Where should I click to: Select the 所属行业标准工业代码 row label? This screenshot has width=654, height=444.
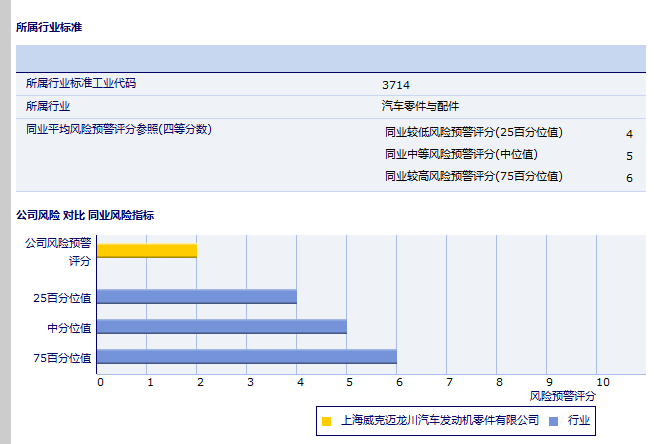click(x=81, y=84)
